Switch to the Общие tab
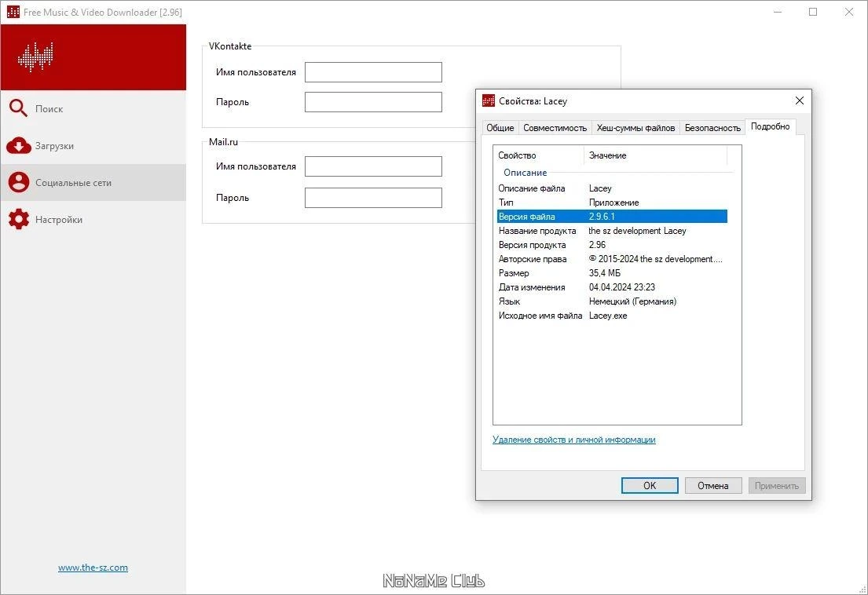This screenshot has height=595, width=868. pyautogui.click(x=500, y=128)
